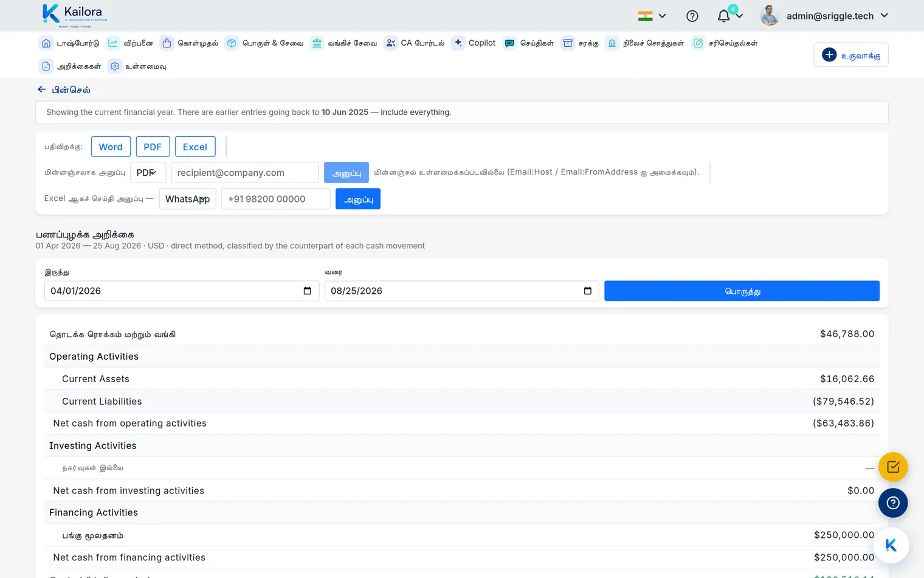The width and height of the screenshot is (924, 578).
Task: Open the inventory archive icon
Action: (x=568, y=43)
